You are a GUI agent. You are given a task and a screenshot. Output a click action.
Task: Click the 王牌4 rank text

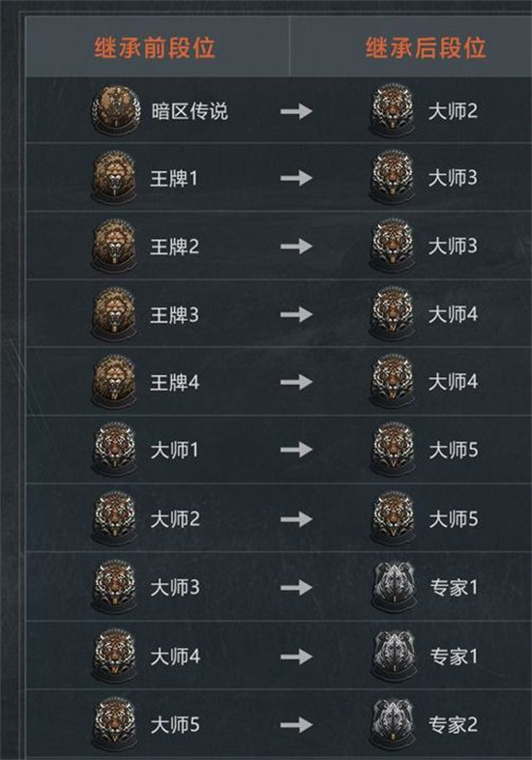[x=174, y=383]
